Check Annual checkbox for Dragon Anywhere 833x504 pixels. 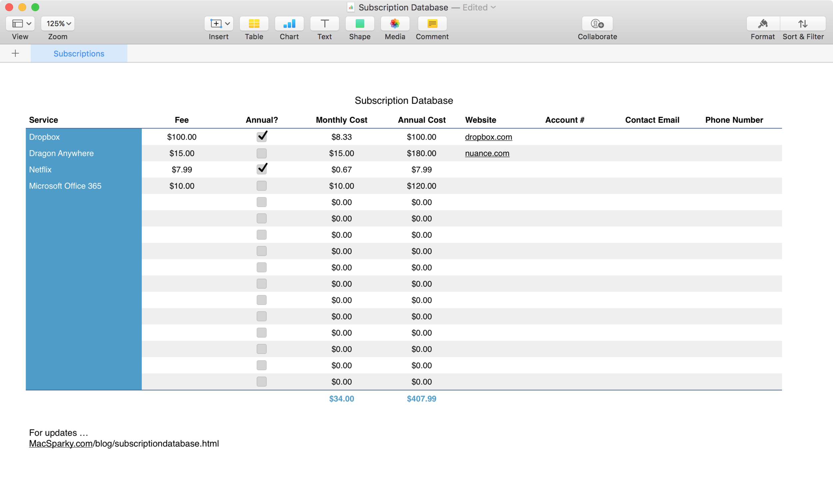click(x=261, y=153)
